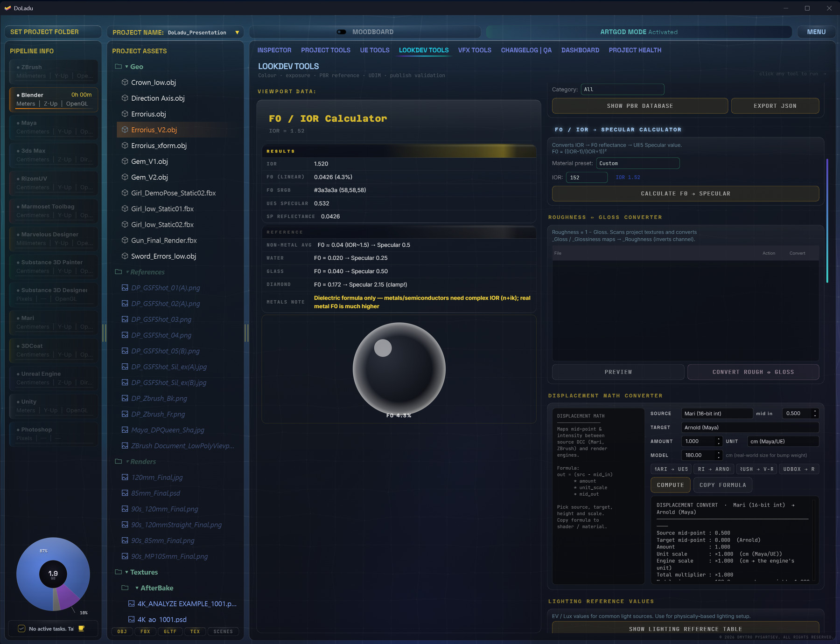Screen dimensions: 840x644
Task: Click the mesh icon beside Direction Axis.obj
Action: click(125, 98)
